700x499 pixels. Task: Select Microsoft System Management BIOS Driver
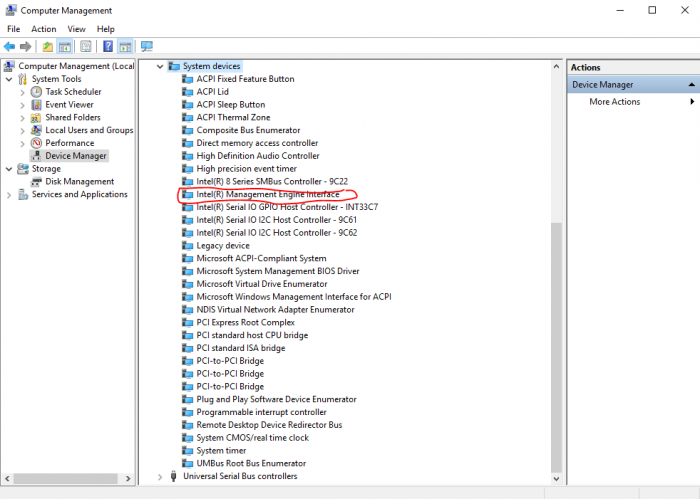pos(278,271)
